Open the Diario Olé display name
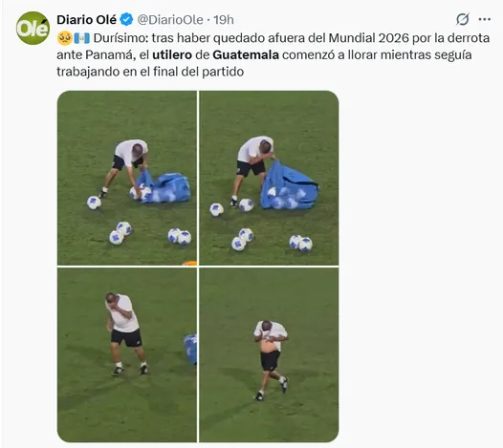 pos(86,20)
